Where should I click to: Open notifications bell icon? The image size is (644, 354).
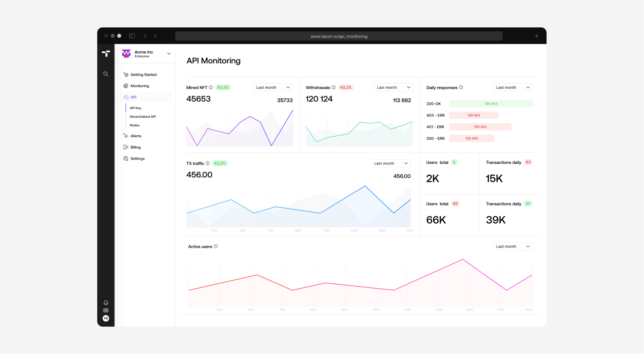pos(106,303)
